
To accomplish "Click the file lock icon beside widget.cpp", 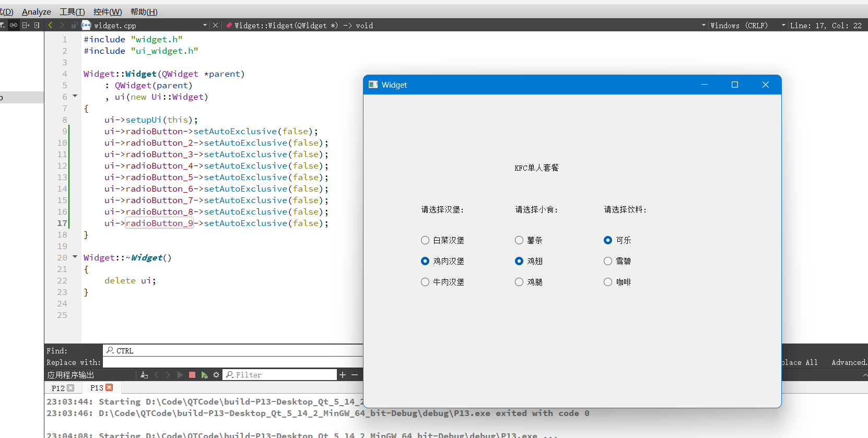I will click(74, 25).
